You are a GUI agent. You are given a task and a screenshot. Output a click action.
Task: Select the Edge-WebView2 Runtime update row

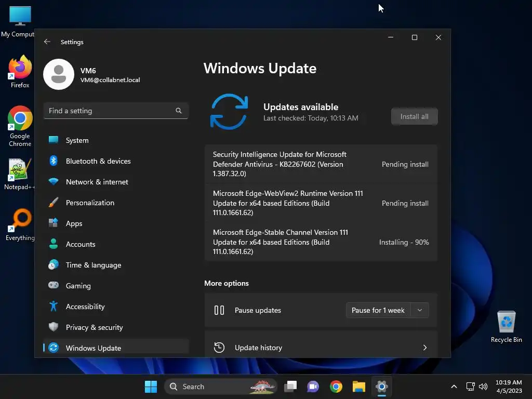click(x=321, y=203)
